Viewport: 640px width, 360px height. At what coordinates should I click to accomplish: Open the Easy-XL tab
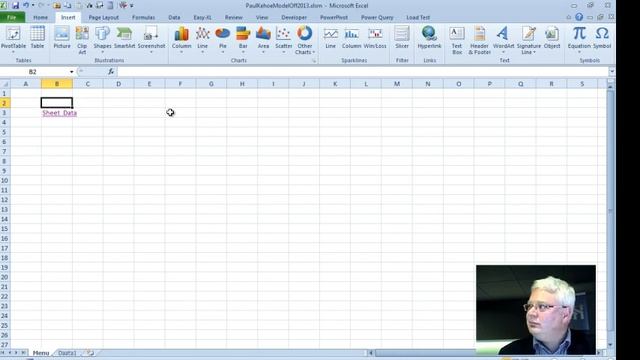(202, 18)
